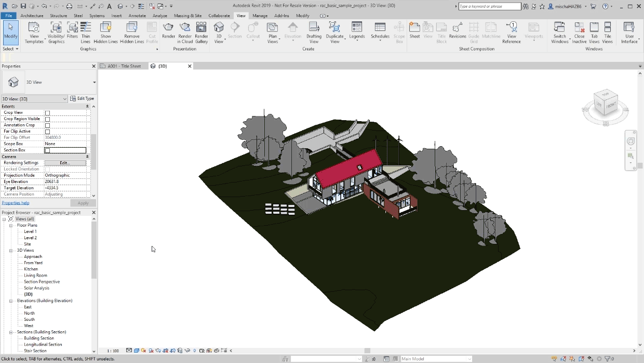
Task: Open the Architecture ribbon tab
Action: [x=32, y=16]
